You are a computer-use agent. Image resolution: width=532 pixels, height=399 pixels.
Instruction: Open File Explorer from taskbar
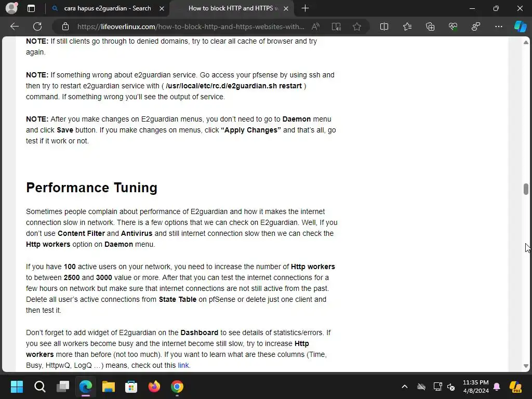click(x=109, y=387)
